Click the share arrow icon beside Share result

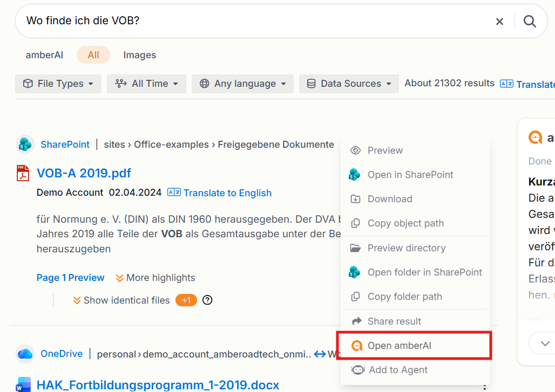tap(357, 321)
